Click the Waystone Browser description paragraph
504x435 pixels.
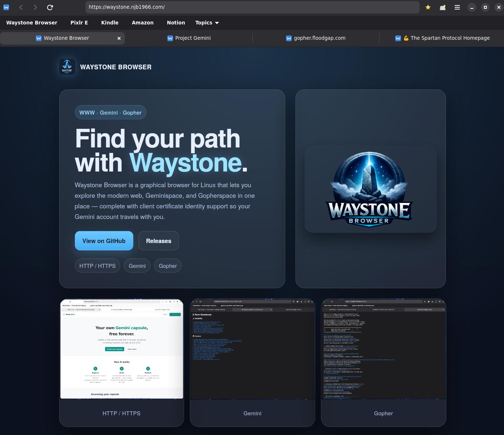165,201
